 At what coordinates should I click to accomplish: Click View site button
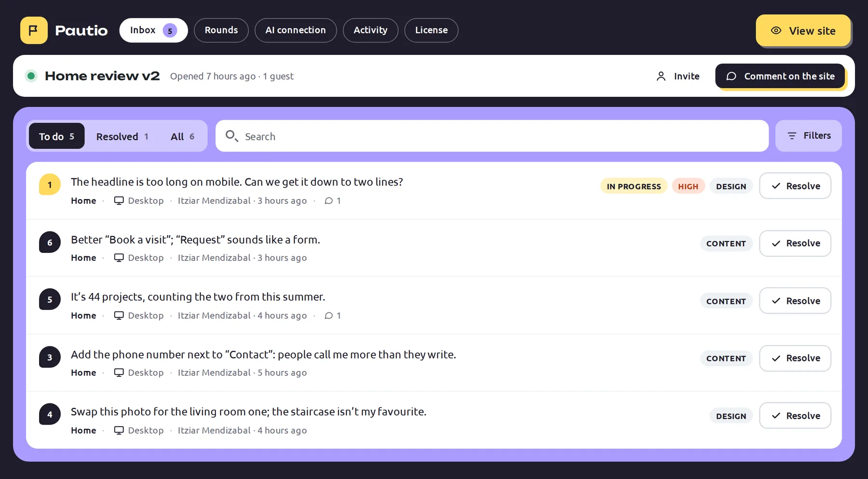pyautogui.click(x=803, y=31)
